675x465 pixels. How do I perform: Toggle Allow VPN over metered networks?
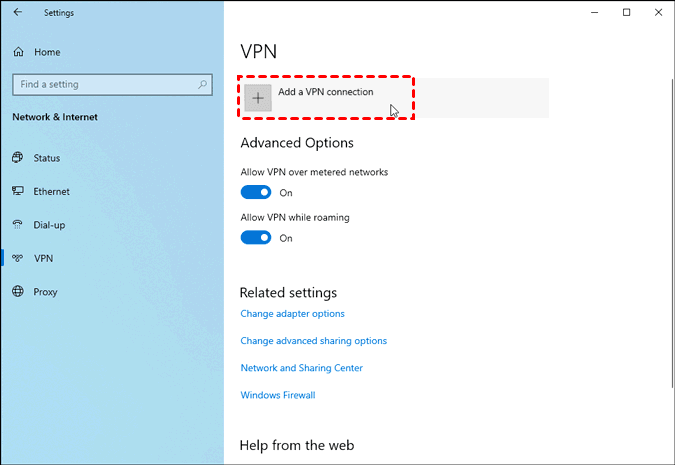click(256, 192)
